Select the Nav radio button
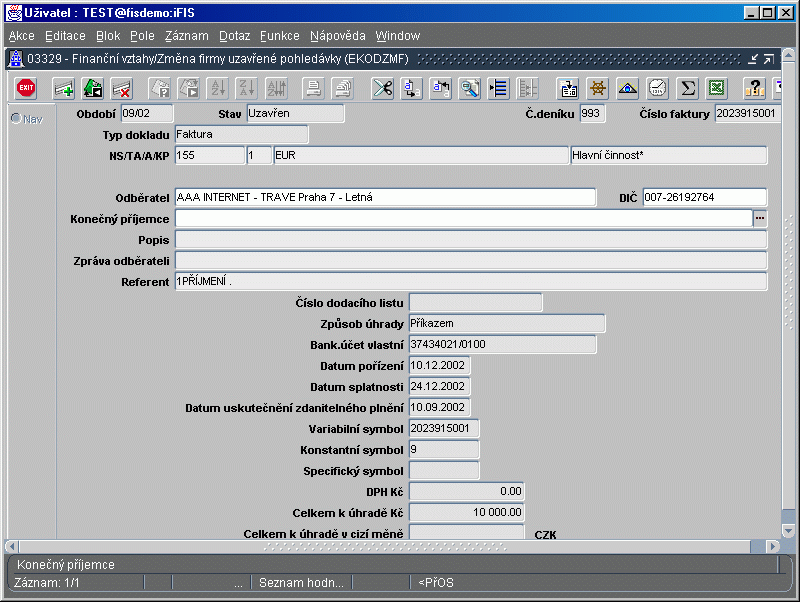This screenshot has height=602, width=800. [16, 119]
